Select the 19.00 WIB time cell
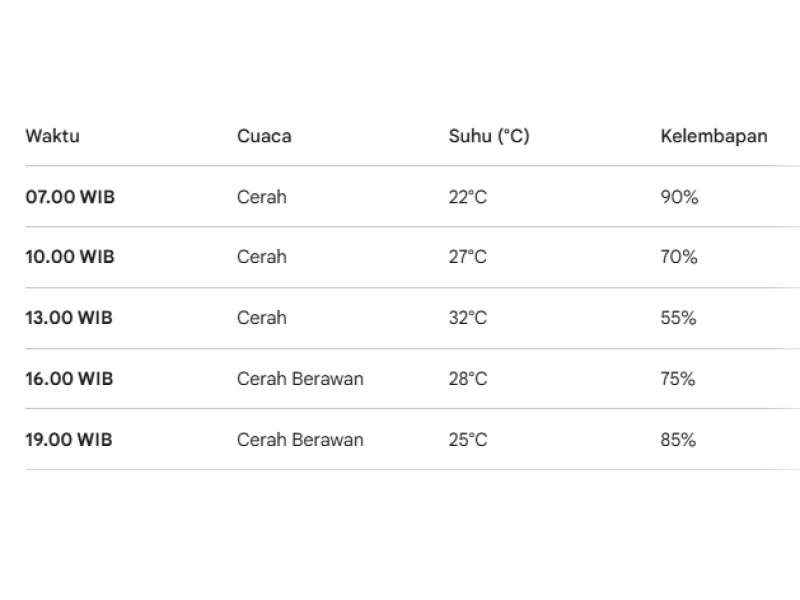800x600 pixels. pos(69,440)
